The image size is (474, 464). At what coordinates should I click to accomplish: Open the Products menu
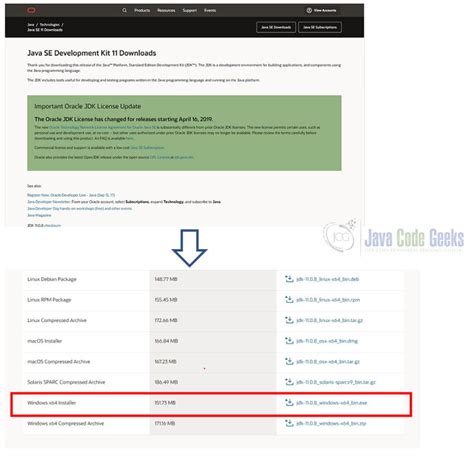142,10
